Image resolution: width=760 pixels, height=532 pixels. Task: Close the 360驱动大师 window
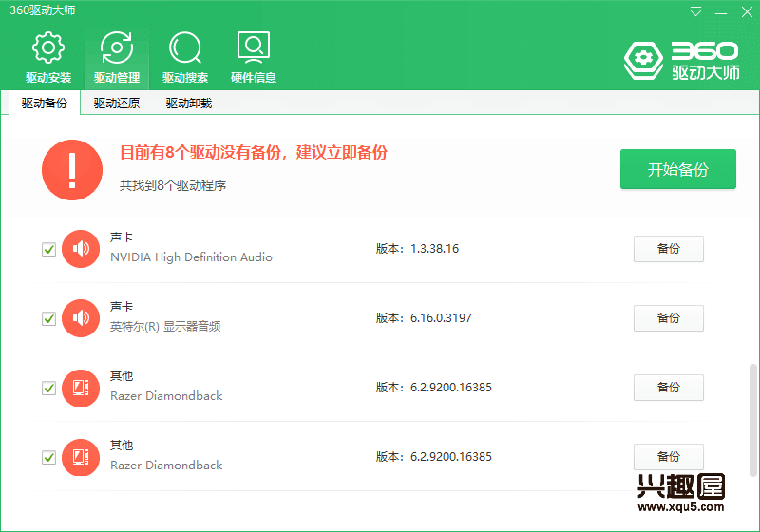[747, 12]
